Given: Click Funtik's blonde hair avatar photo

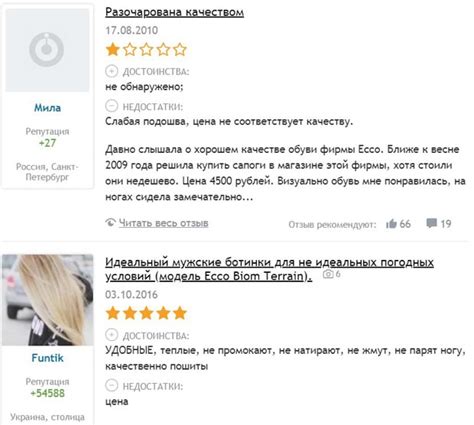Looking at the screenshot, I should point(47,300).
